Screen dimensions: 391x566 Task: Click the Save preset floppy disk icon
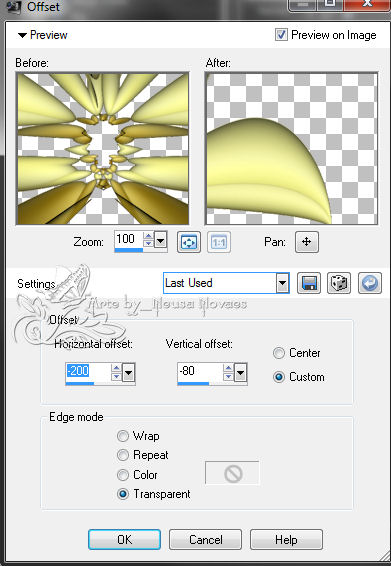click(309, 283)
